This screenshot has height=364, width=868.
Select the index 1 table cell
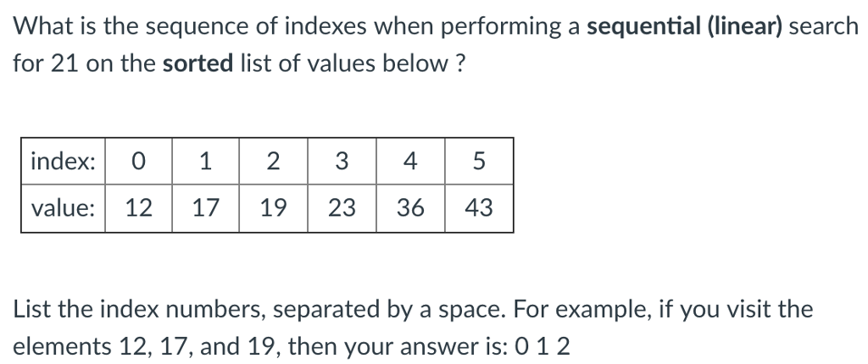pyautogui.click(x=206, y=161)
